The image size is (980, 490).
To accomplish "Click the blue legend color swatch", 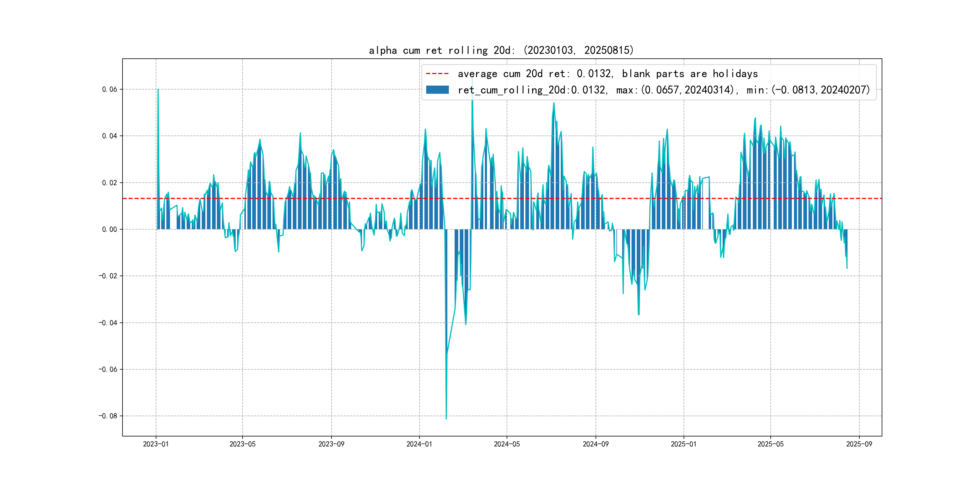I will (437, 90).
